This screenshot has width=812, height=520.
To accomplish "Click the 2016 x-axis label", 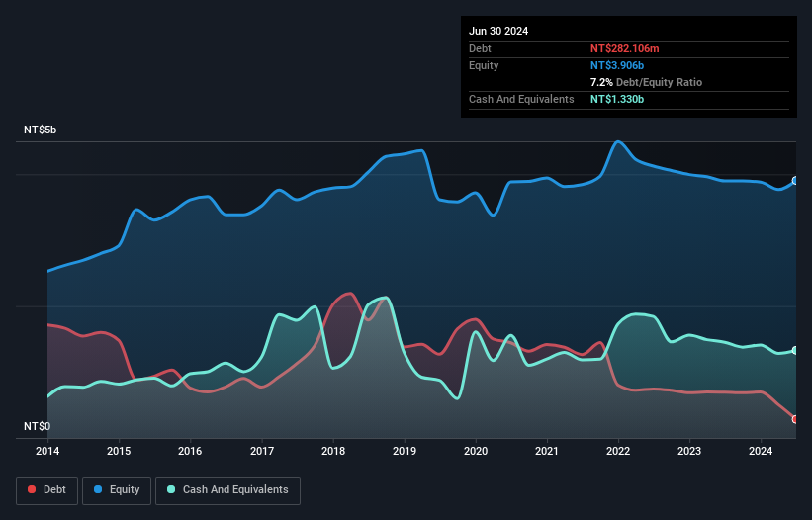I will point(190,451).
